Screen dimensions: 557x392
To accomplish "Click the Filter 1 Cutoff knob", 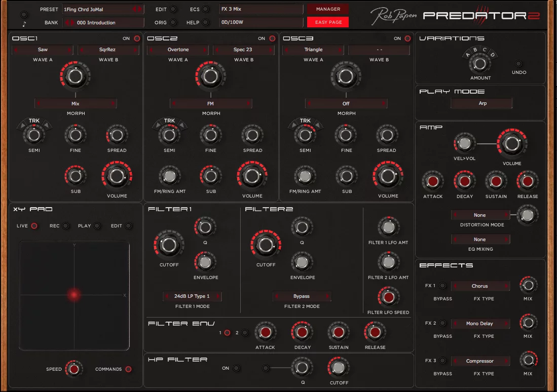I will tap(169, 245).
